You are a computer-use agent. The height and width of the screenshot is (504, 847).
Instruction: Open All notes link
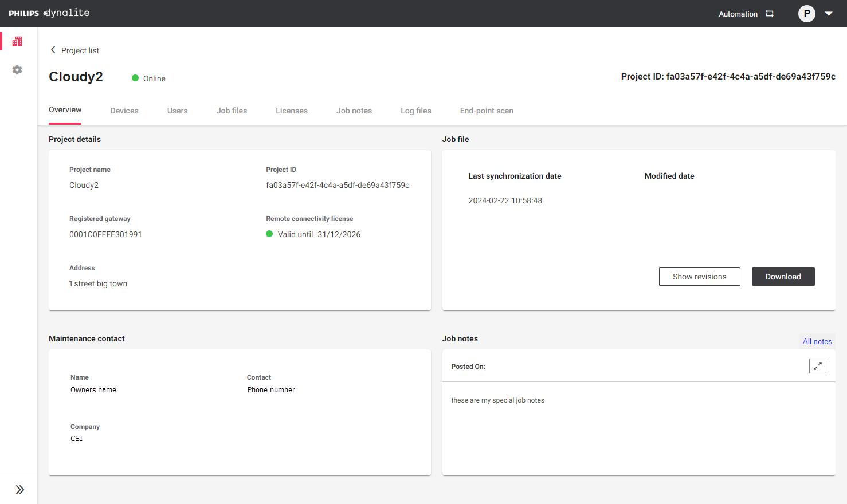(817, 341)
